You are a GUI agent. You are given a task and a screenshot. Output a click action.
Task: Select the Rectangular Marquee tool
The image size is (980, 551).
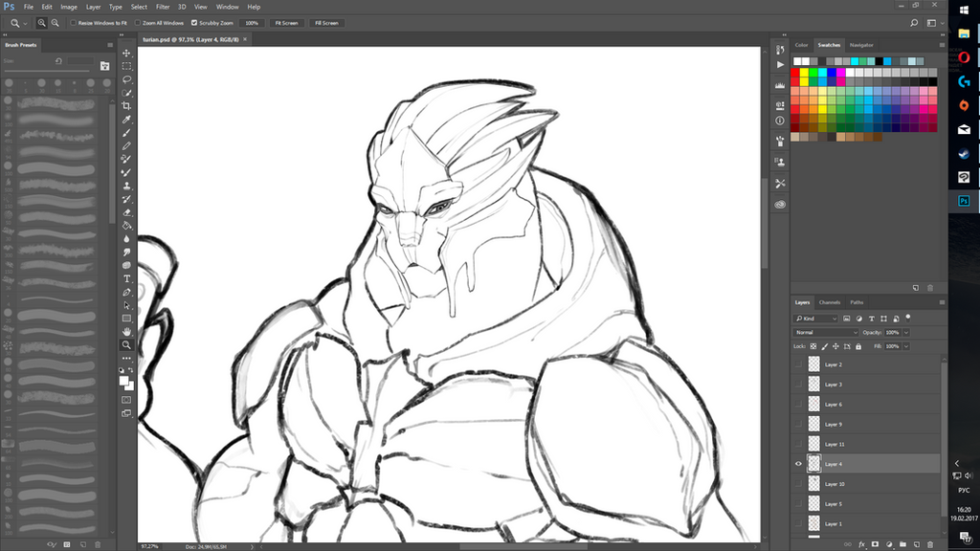[126, 66]
